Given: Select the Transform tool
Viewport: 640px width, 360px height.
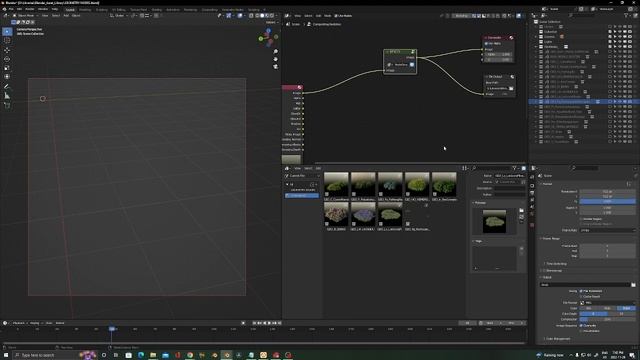Looking at the screenshot, I should pyautogui.click(x=7, y=77).
